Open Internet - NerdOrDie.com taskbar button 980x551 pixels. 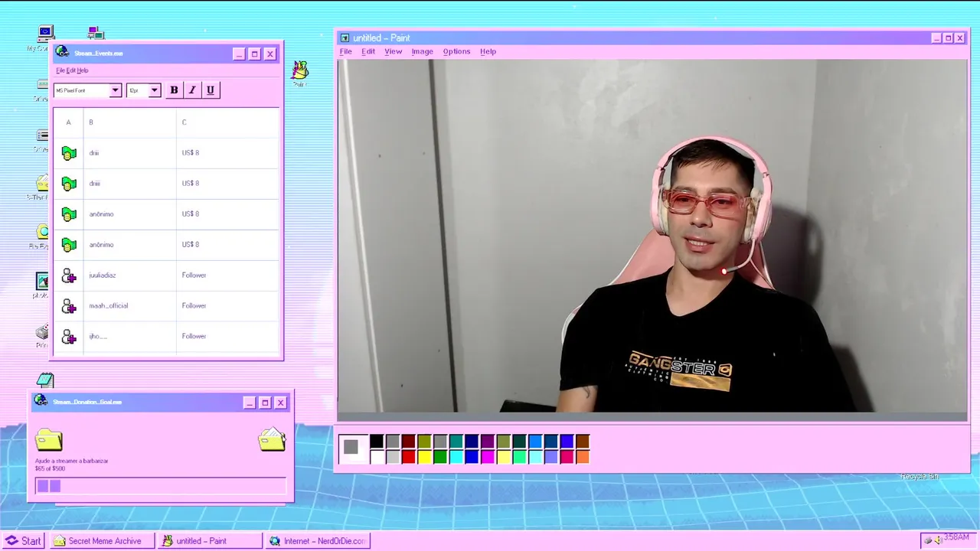tap(316, 541)
